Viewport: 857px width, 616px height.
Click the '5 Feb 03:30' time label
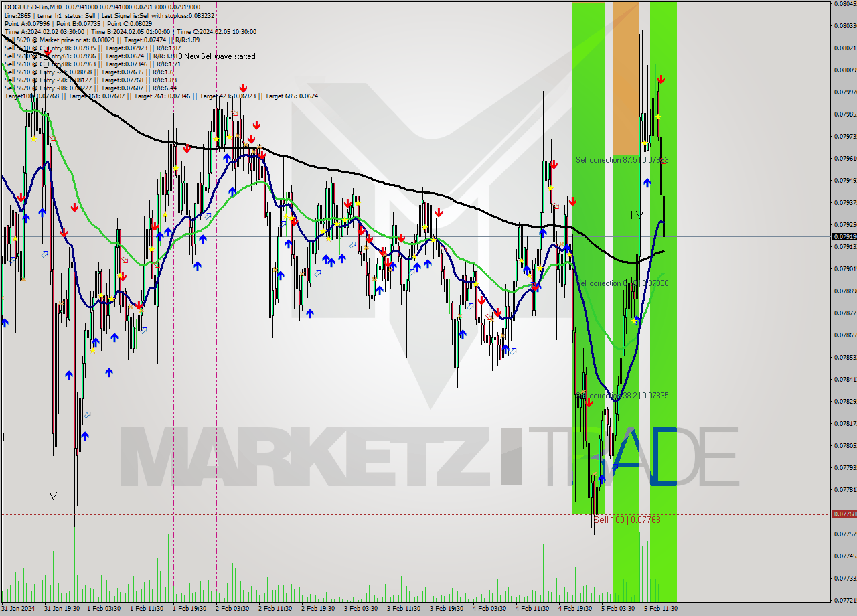(x=619, y=609)
